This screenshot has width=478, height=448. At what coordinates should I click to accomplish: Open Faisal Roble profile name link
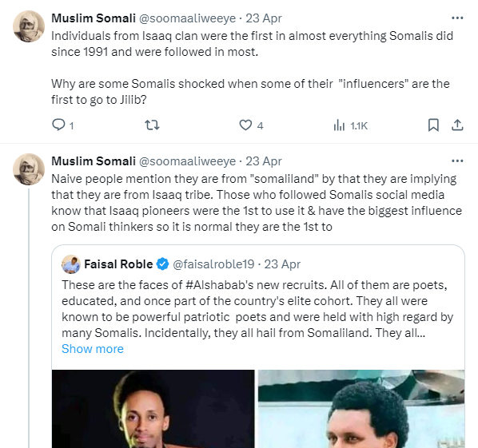[x=118, y=264]
